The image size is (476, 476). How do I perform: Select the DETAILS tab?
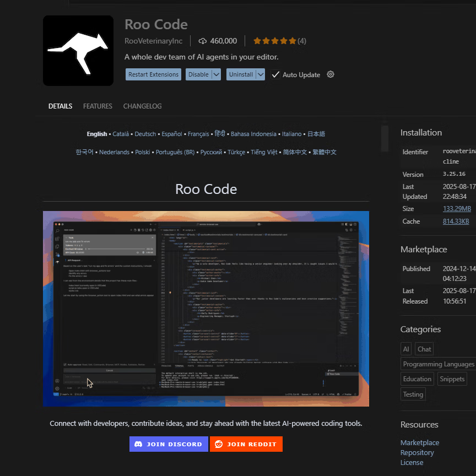pos(60,106)
